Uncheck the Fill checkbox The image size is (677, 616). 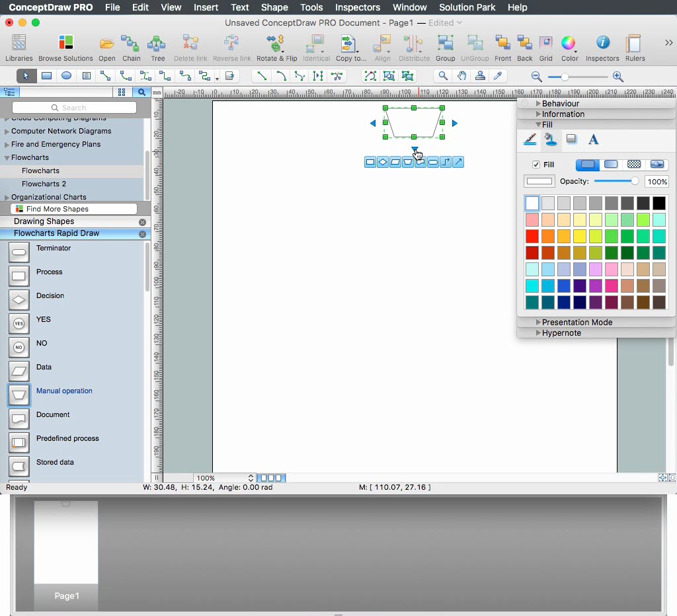(x=536, y=165)
